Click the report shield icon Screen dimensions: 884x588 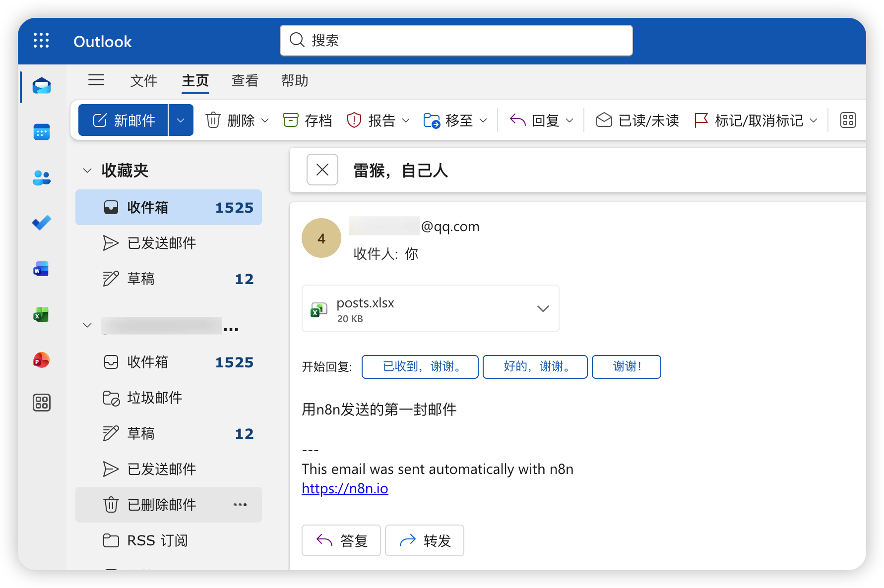click(x=354, y=120)
